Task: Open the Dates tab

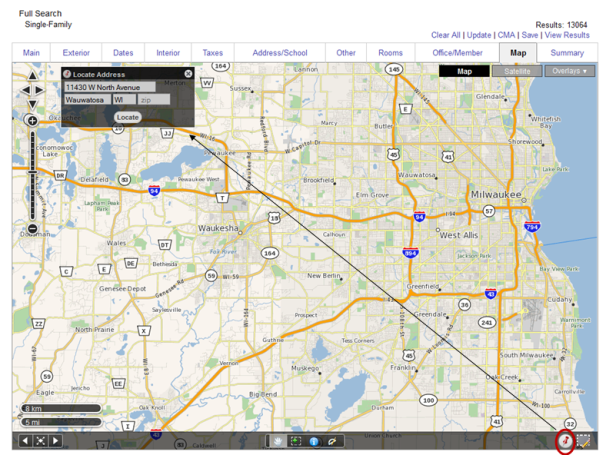Action: pyautogui.click(x=123, y=53)
